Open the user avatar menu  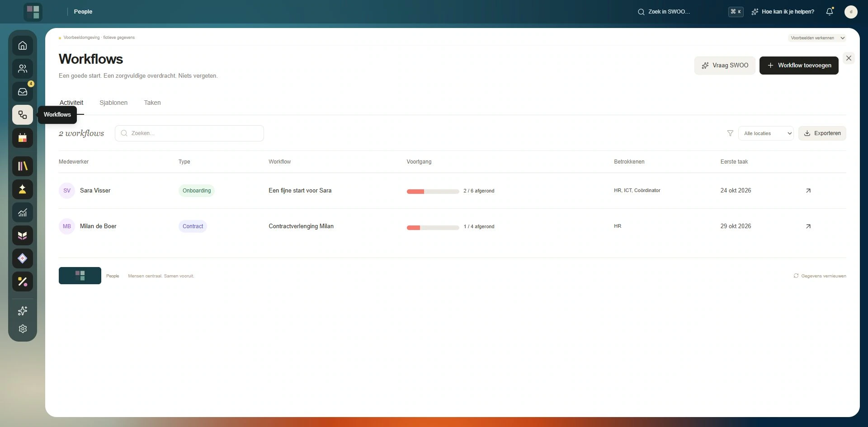click(x=851, y=12)
